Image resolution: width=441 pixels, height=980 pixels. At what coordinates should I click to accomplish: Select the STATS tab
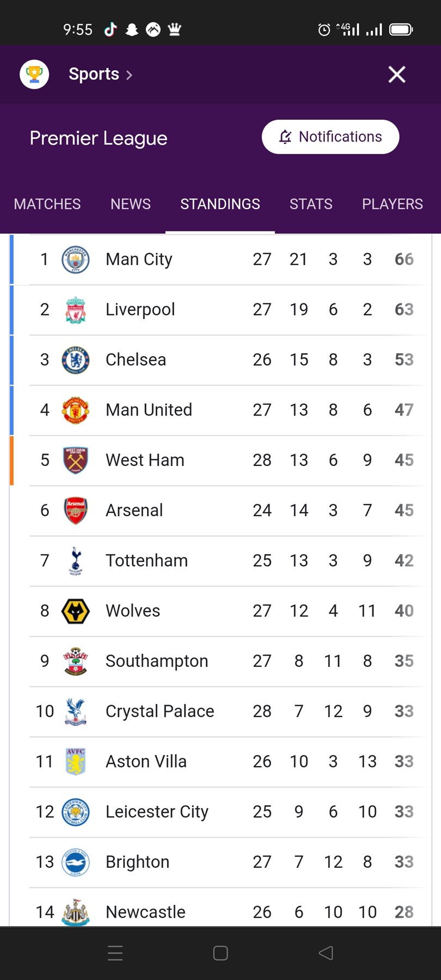(311, 204)
